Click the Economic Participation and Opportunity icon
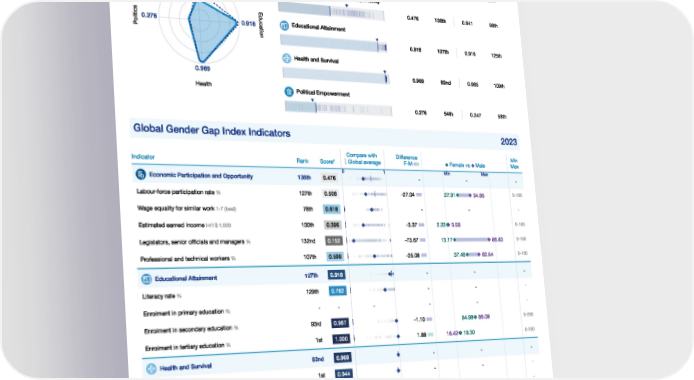 [140, 174]
